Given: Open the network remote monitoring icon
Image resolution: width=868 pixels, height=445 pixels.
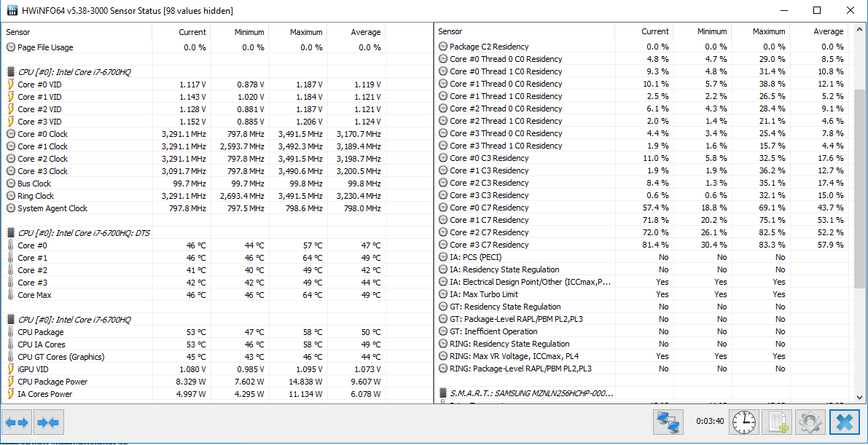Looking at the screenshot, I should pyautogui.click(x=669, y=423).
